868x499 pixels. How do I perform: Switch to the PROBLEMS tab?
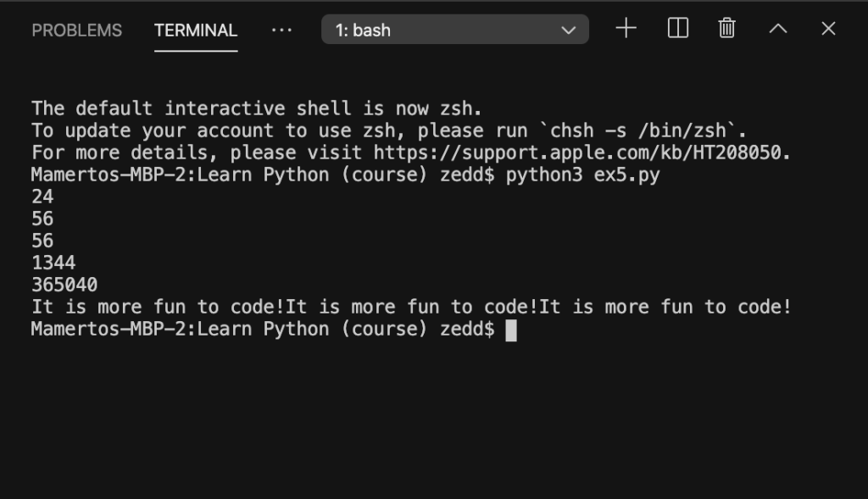pyautogui.click(x=77, y=30)
